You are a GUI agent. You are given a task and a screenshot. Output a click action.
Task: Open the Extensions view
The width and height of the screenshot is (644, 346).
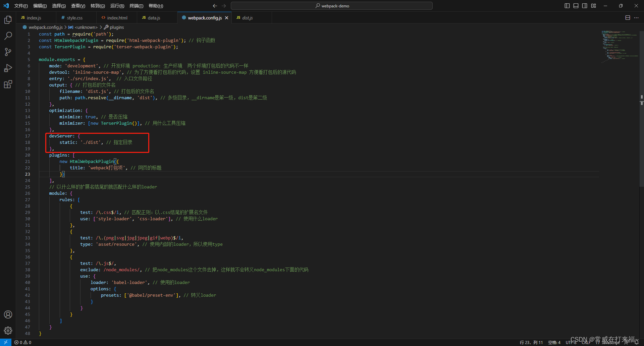pos(8,84)
